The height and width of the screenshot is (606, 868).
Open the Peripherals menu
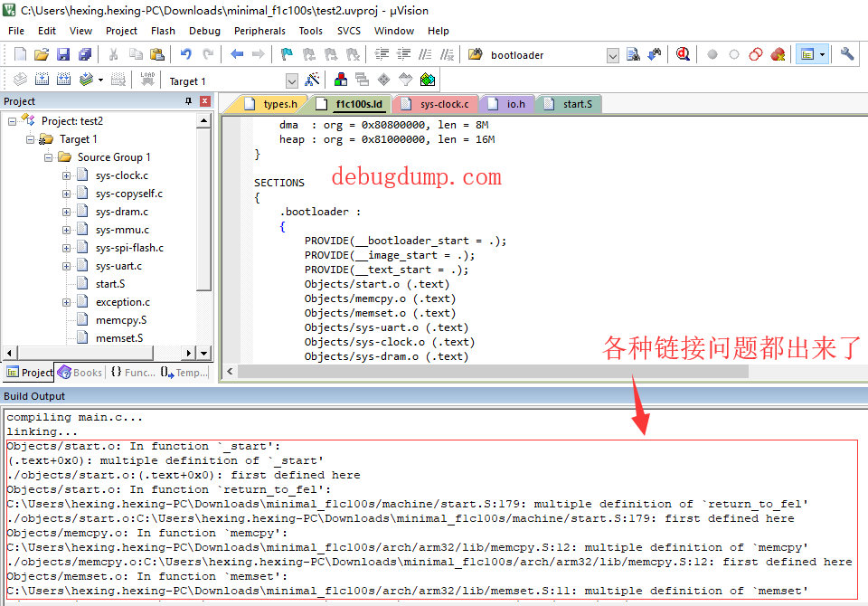click(259, 31)
